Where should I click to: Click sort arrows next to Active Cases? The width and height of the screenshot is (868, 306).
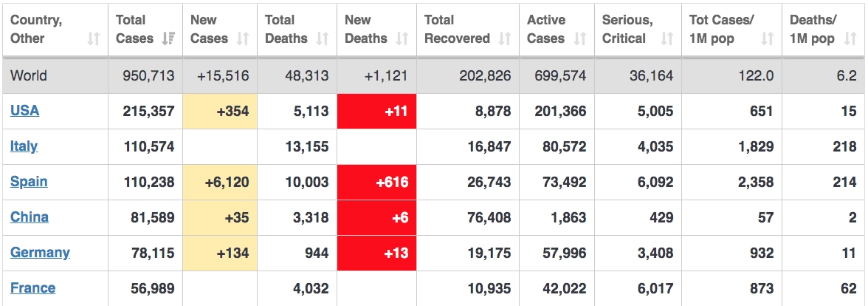point(580,38)
